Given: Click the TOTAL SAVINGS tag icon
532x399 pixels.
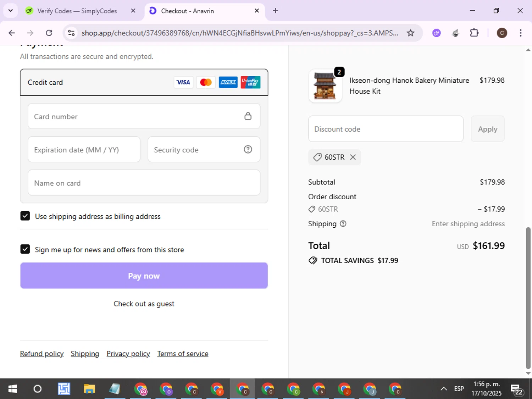Looking at the screenshot, I should click(x=313, y=261).
